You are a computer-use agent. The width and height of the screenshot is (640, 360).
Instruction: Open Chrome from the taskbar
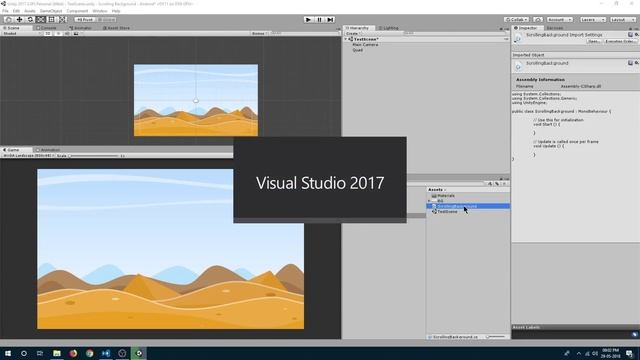(x=89, y=353)
